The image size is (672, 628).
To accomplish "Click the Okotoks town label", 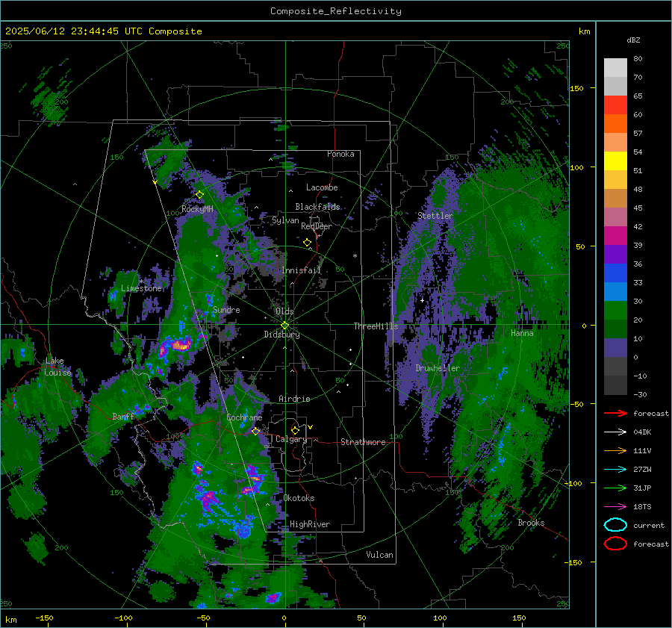I will point(299,498).
